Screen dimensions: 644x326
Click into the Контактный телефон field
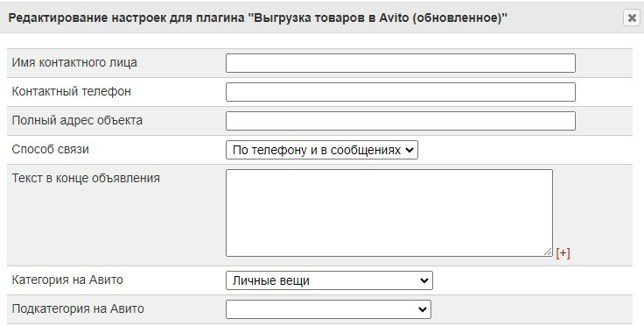(401, 92)
